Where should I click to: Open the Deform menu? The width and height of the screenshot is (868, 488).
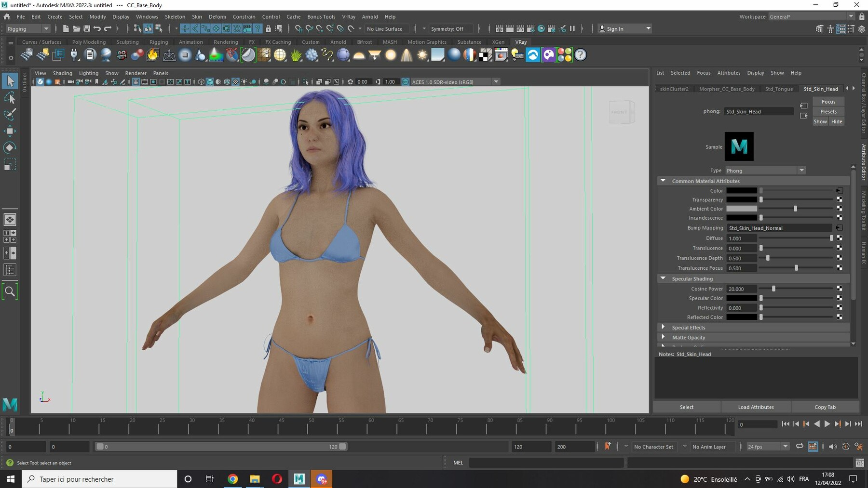click(x=217, y=16)
